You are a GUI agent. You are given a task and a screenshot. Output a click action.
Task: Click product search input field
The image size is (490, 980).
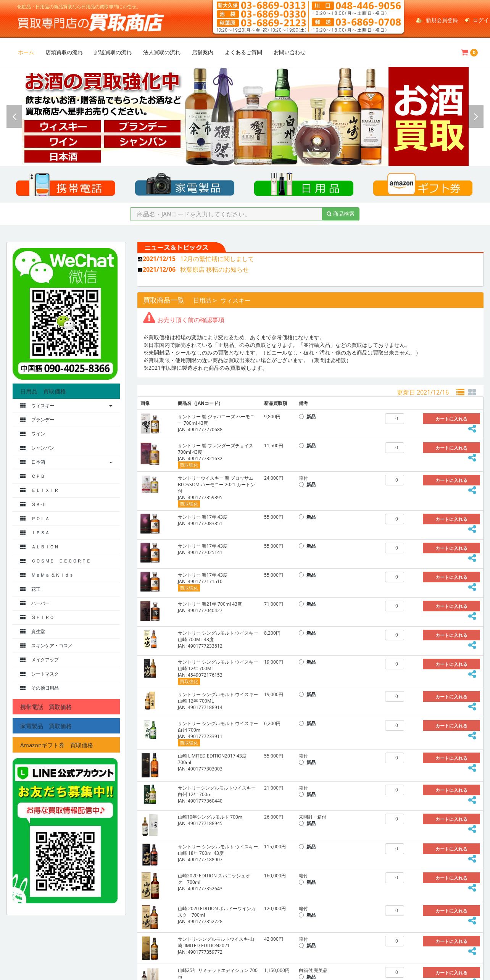[x=227, y=214]
